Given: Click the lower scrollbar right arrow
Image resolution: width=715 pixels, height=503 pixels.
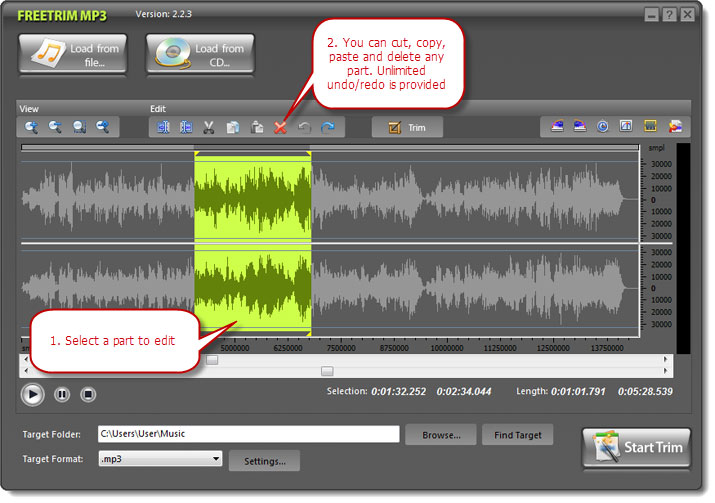Looking at the screenshot, I should (x=665, y=371).
